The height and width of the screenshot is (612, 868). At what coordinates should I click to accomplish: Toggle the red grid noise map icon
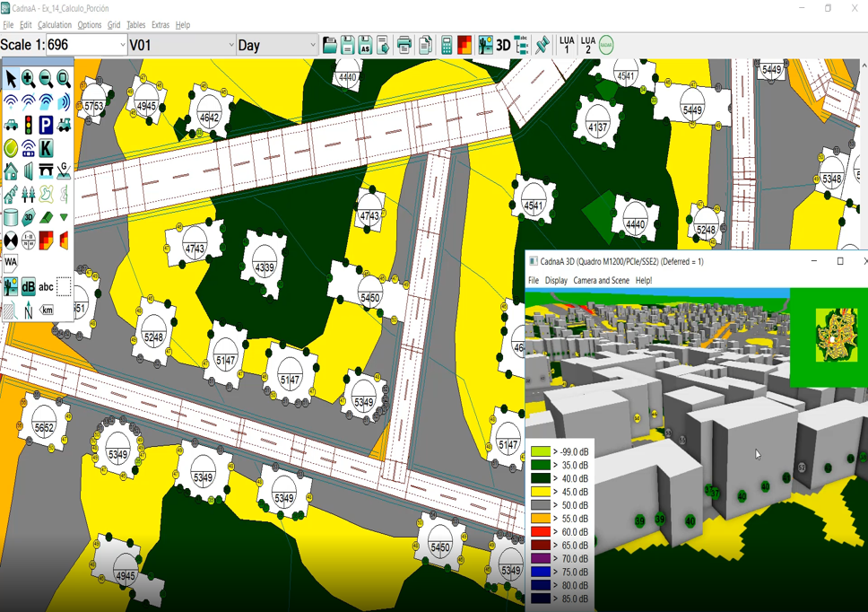[x=464, y=45]
